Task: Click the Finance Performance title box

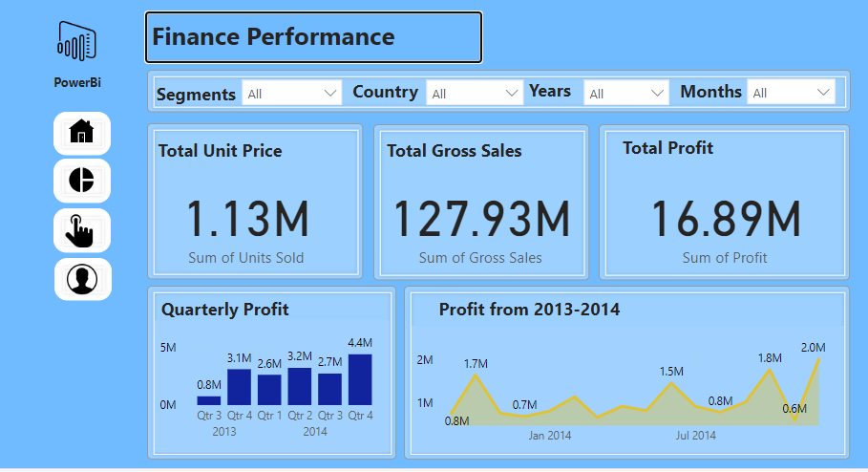Action: (x=314, y=38)
